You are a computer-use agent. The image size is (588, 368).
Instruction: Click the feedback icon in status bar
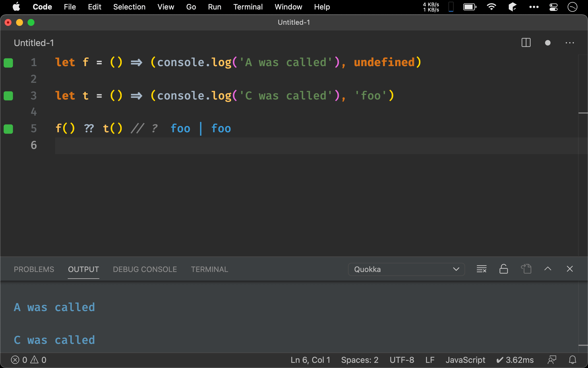[x=552, y=360]
